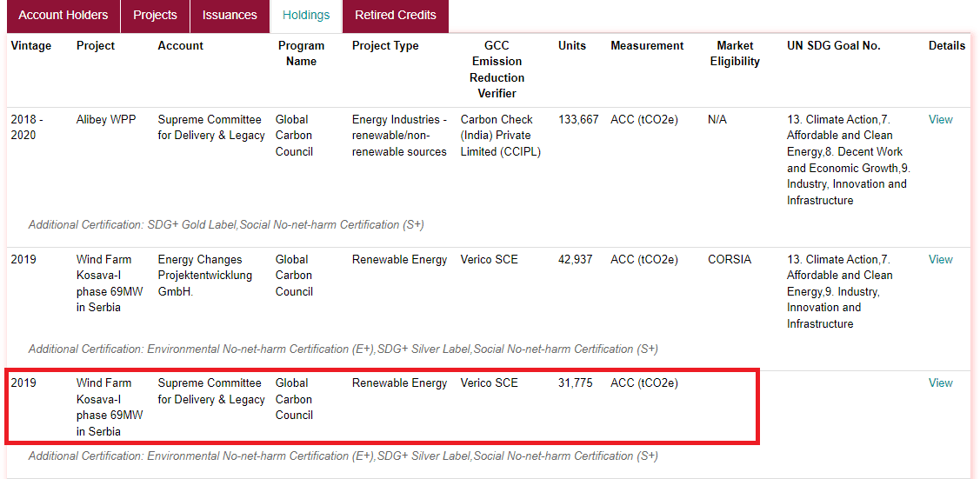The height and width of the screenshot is (479, 980).
Task: Click the 2018 - 2020 vintage cell
Action: coord(27,128)
